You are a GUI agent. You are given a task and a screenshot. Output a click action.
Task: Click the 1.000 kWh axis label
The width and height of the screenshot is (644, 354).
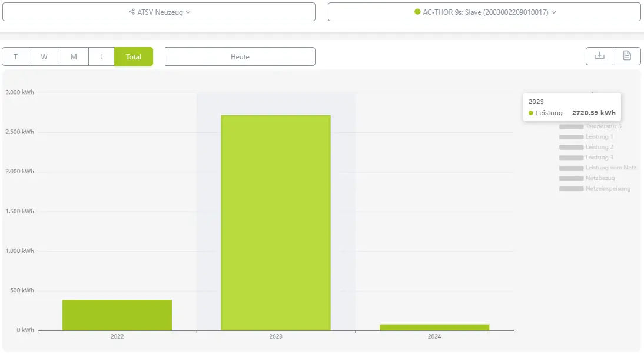(19, 251)
